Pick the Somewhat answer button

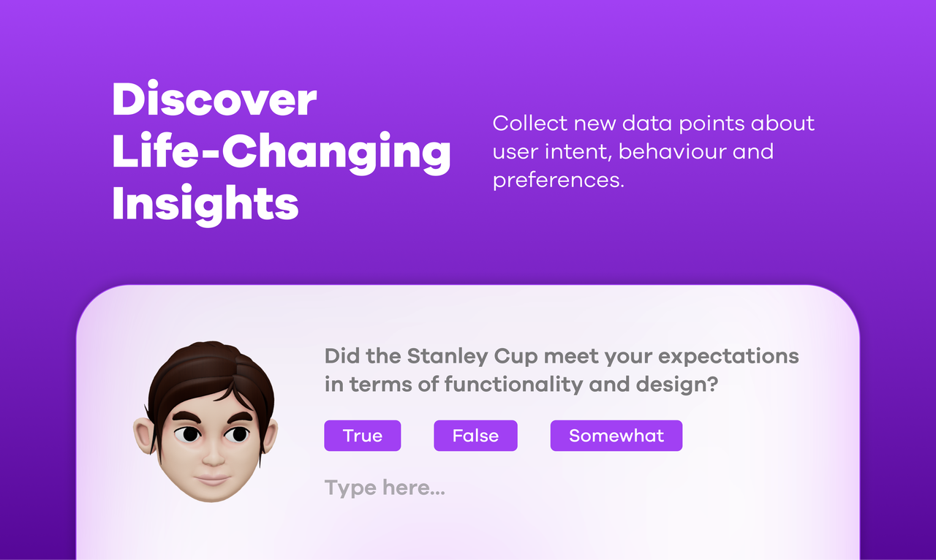616,436
